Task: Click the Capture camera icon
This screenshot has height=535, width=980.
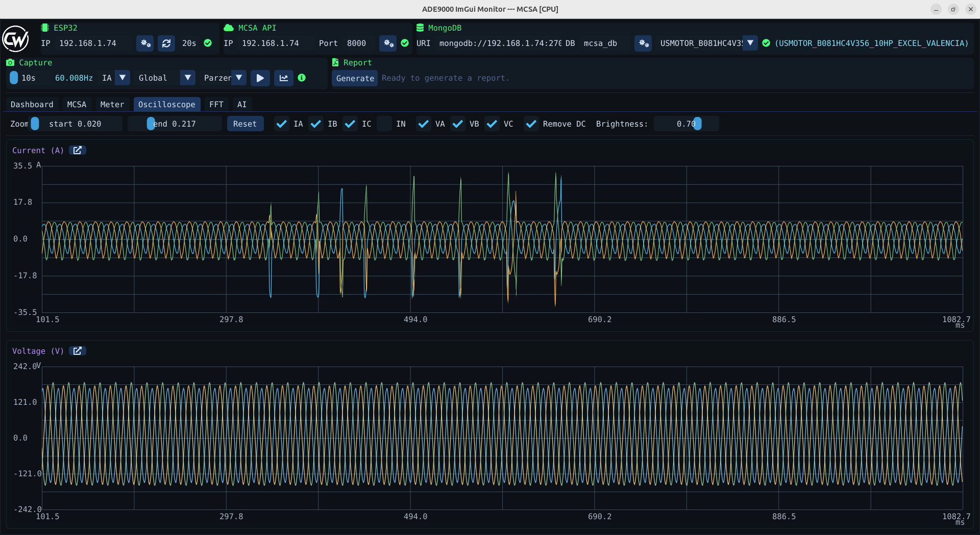Action: pyautogui.click(x=10, y=62)
